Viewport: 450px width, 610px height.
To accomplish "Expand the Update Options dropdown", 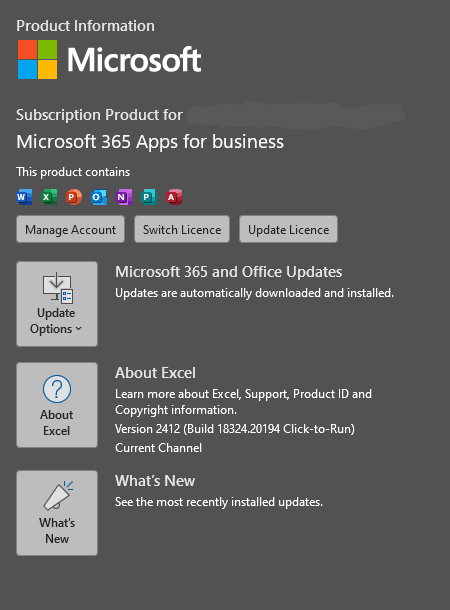I will click(x=57, y=304).
